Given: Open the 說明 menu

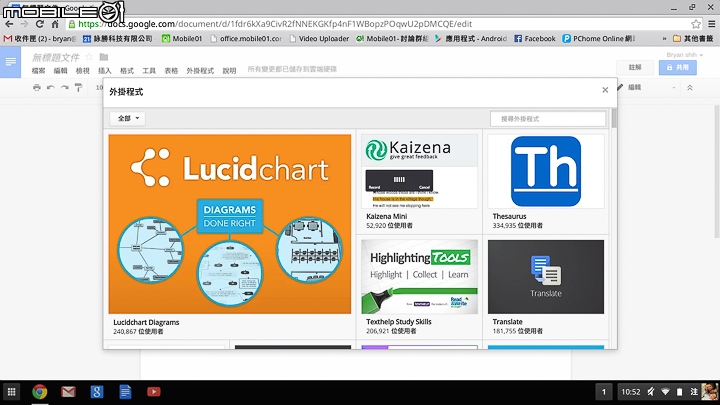Looking at the screenshot, I should (229, 71).
